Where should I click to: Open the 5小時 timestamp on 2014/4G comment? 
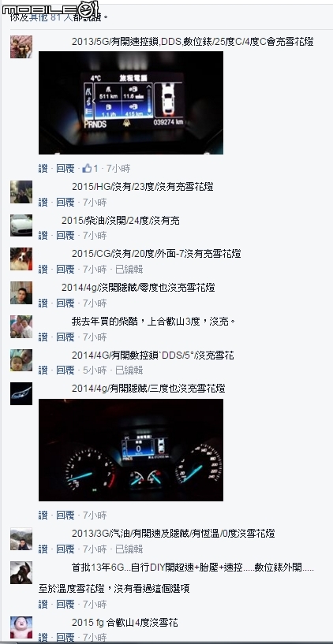coord(95,370)
